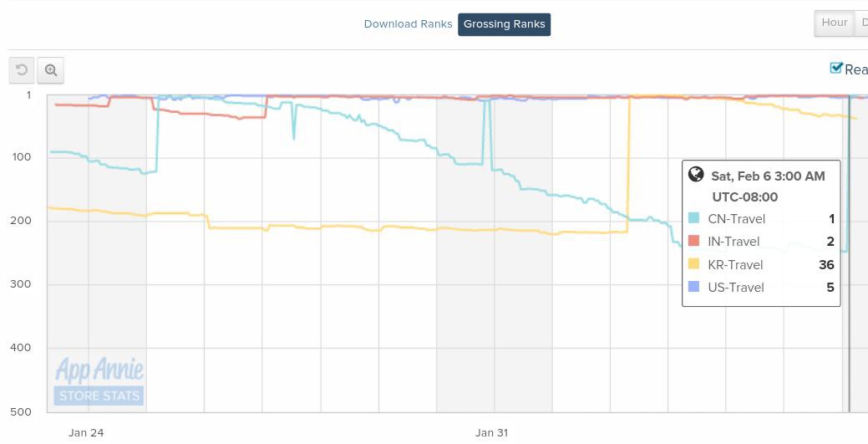The height and width of the screenshot is (444, 868).
Task: Click the red IN-Travel color swatch
Action: (x=693, y=242)
